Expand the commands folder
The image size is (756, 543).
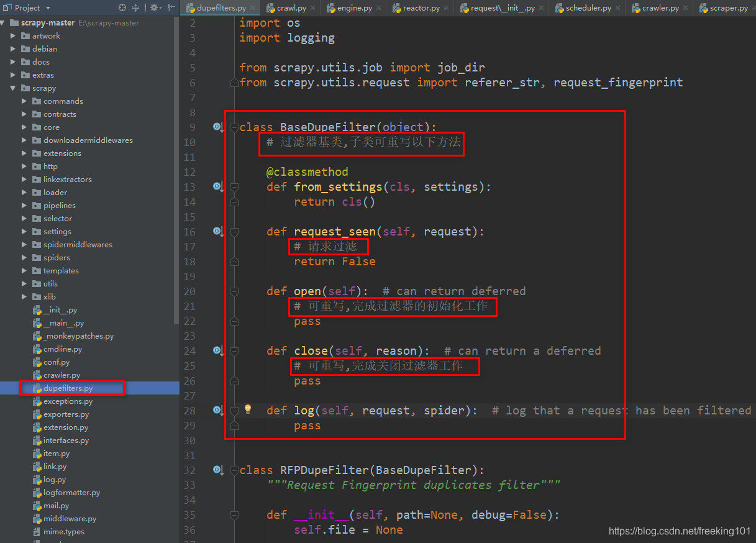point(24,101)
